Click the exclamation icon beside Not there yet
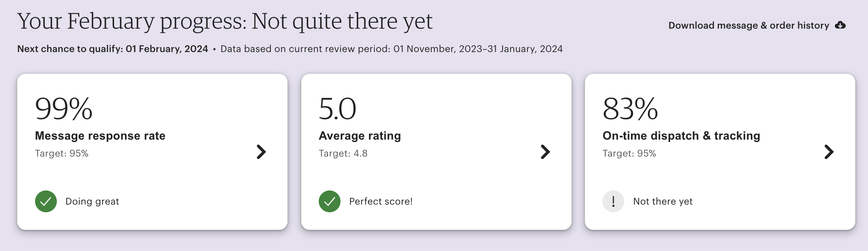 613,201
